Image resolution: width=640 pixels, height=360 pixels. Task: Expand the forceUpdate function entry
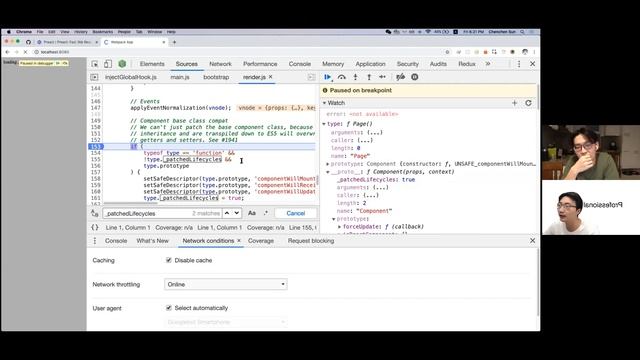click(340, 227)
